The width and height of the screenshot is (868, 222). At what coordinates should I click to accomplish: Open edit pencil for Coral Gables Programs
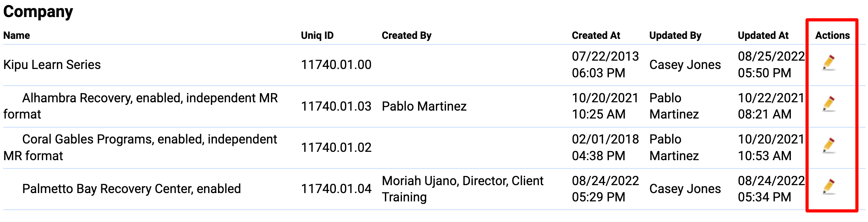(829, 145)
